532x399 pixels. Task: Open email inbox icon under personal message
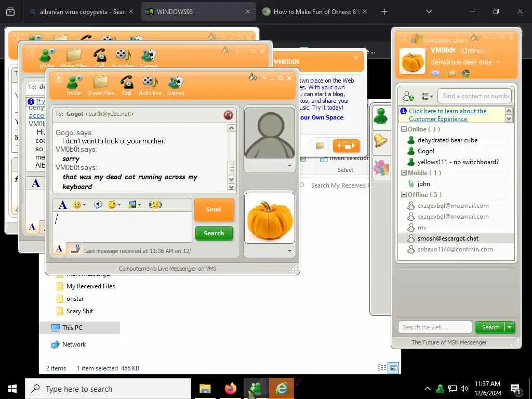tap(436, 73)
